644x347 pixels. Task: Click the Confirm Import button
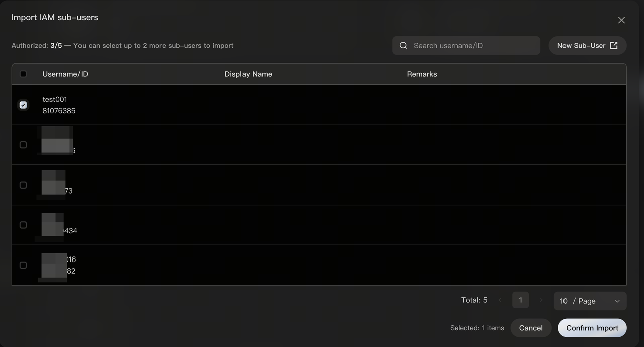[592, 328]
